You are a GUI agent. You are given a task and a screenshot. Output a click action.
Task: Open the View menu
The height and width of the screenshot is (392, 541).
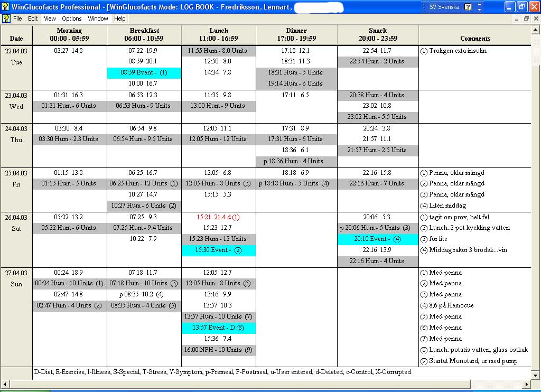tap(50, 18)
